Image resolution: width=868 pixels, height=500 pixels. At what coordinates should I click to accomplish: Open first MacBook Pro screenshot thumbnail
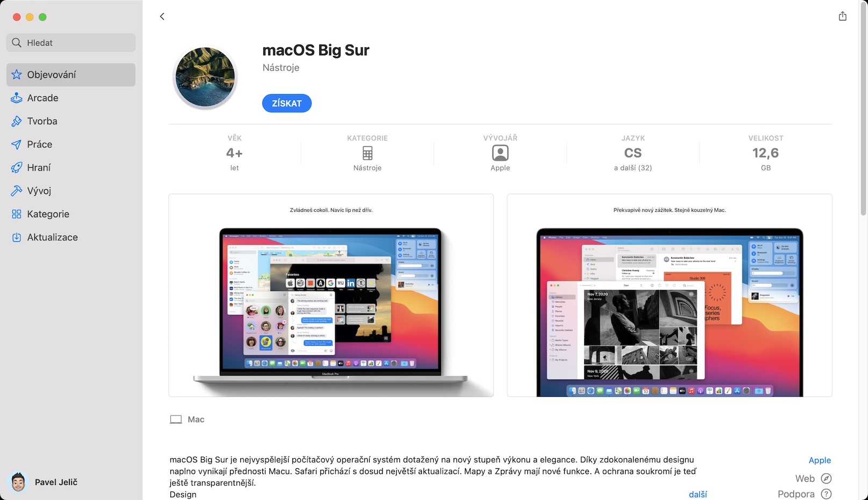pyautogui.click(x=331, y=295)
